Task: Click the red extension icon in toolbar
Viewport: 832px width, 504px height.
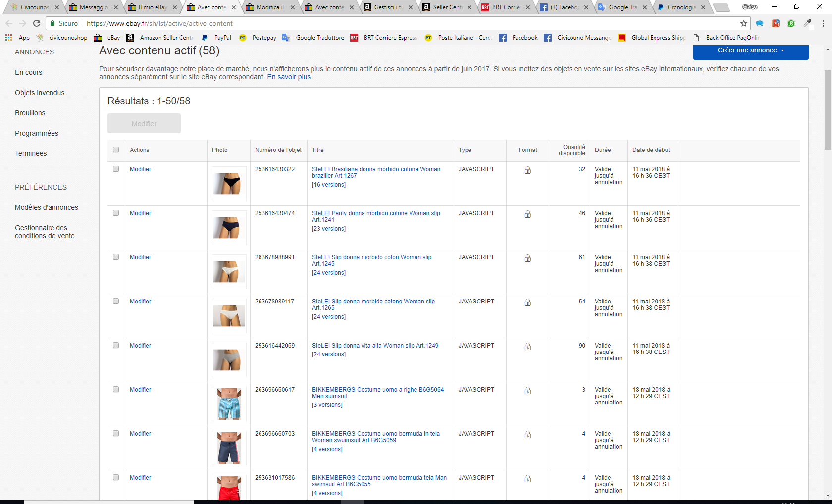Action: [776, 23]
